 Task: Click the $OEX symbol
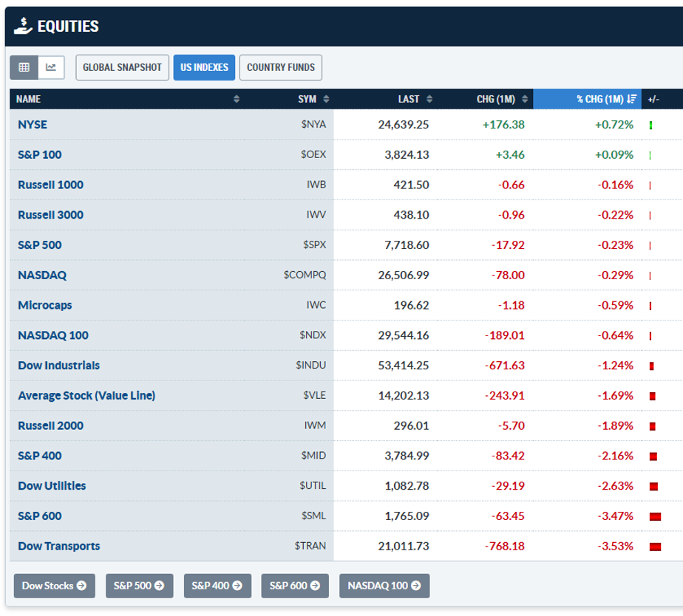coord(313,154)
